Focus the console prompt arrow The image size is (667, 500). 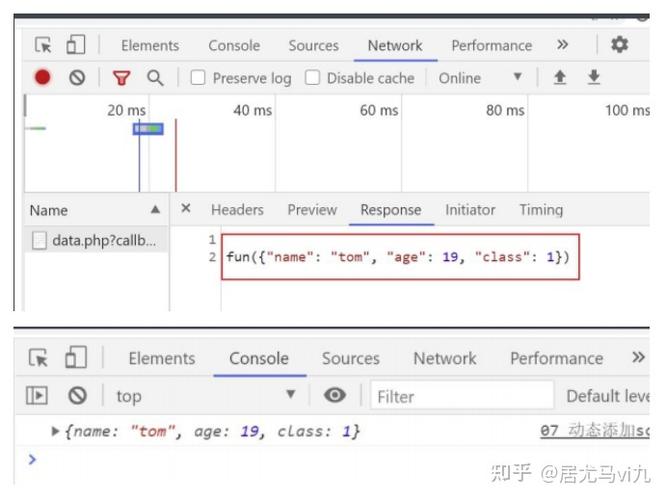pyautogui.click(x=32, y=459)
